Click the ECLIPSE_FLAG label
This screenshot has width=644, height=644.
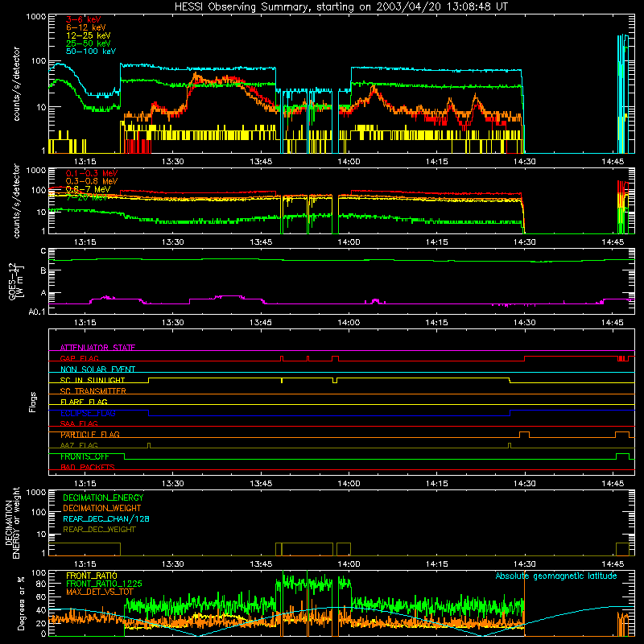coord(88,413)
